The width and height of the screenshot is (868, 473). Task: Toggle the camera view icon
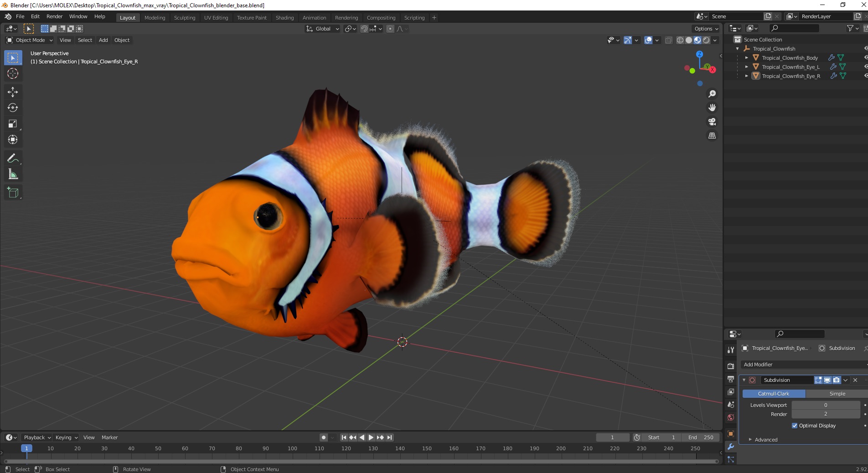click(712, 122)
